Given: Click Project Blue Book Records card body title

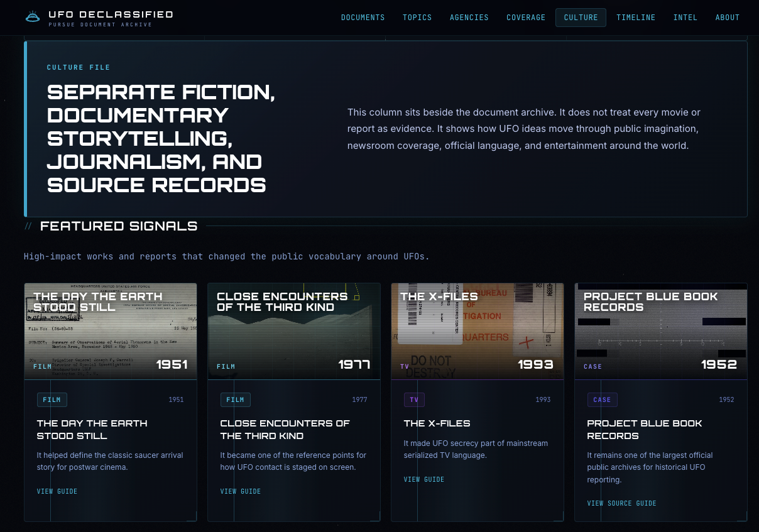Looking at the screenshot, I should coord(645,430).
